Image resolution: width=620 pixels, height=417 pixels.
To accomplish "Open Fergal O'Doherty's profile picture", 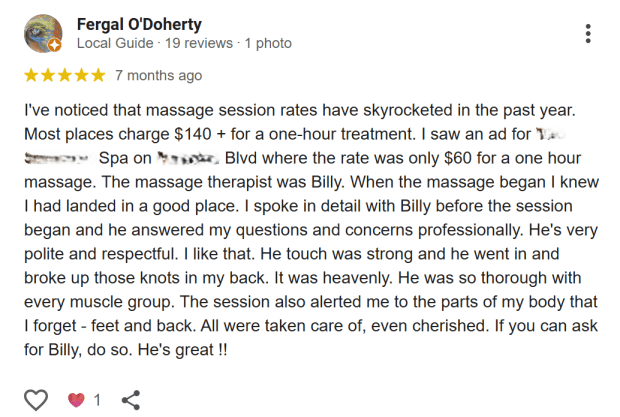I will pyautogui.click(x=42, y=34).
